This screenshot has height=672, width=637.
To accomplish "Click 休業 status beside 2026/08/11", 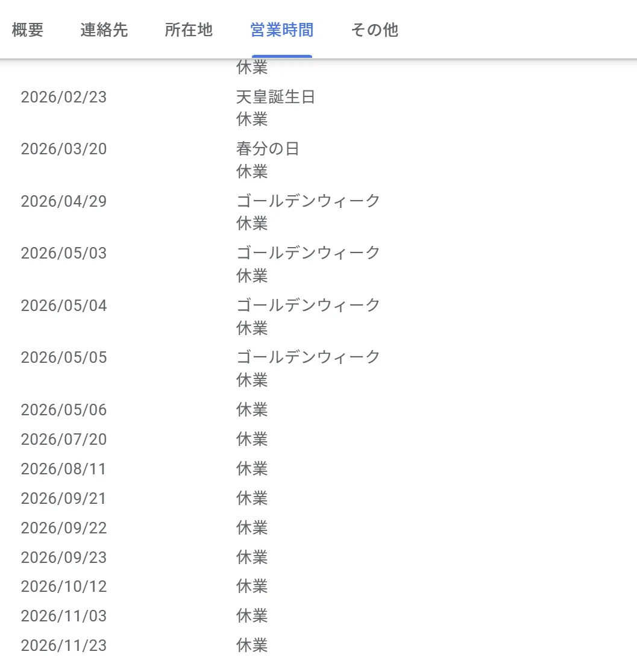I will 252,469.
